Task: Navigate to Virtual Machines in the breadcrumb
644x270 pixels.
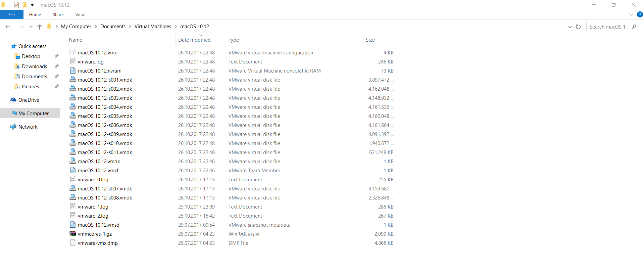Action: pyautogui.click(x=153, y=27)
